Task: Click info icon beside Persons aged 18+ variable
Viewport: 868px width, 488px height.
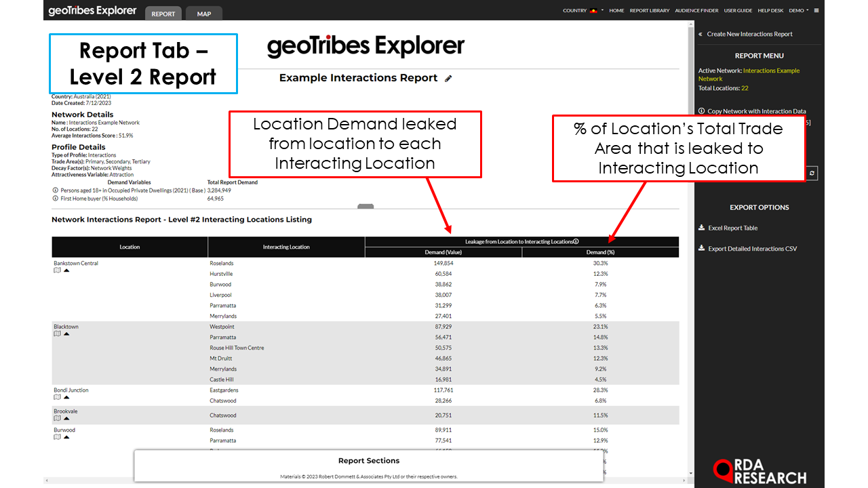Action: click(x=55, y=190)
